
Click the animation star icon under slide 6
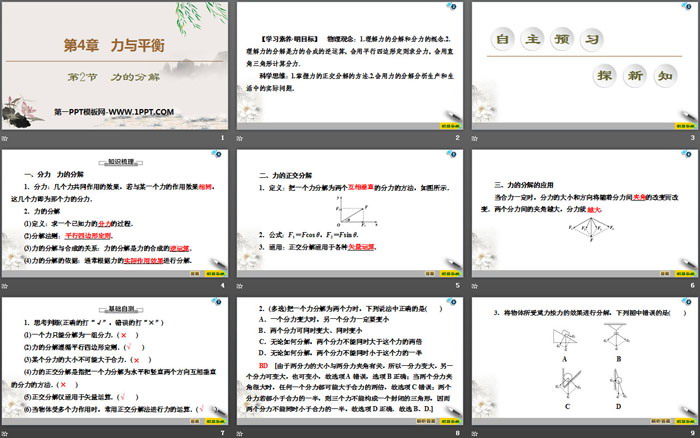click(475, 286)
